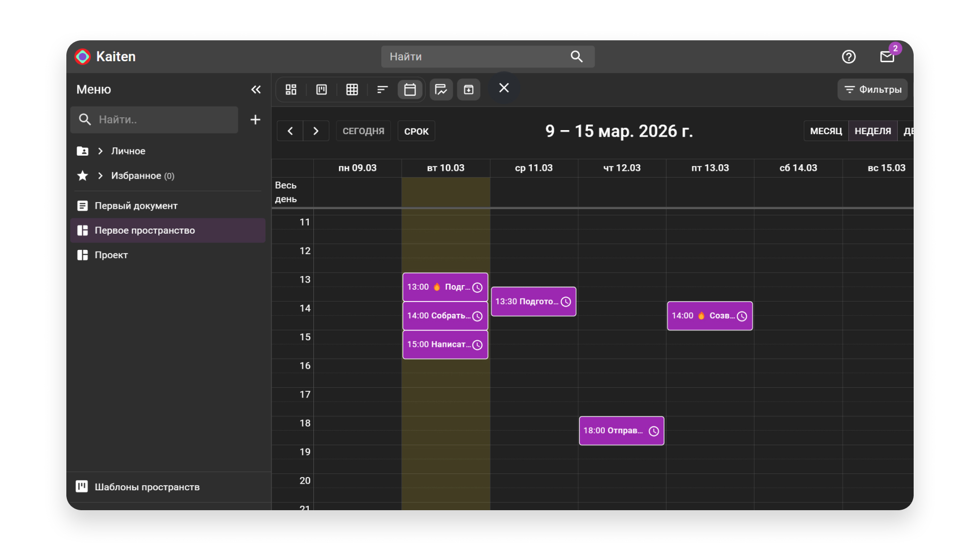Open the 14:00 Созв… event

709,316
